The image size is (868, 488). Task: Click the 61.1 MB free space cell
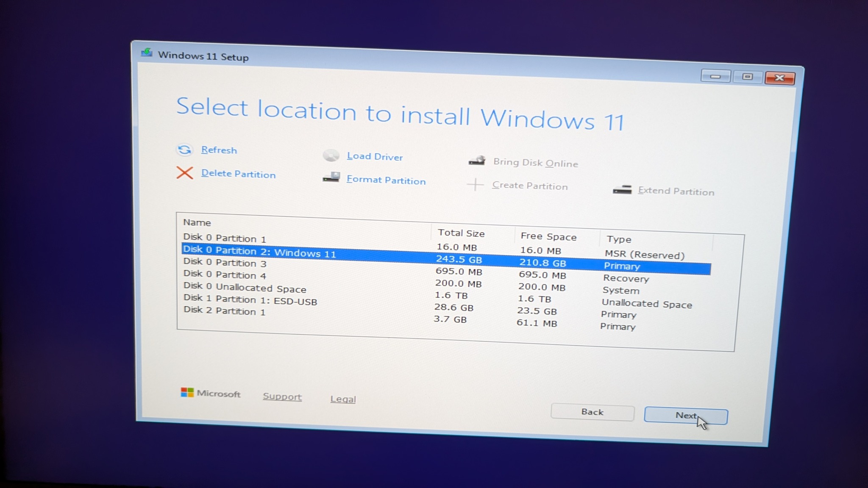tap(537, 323)
